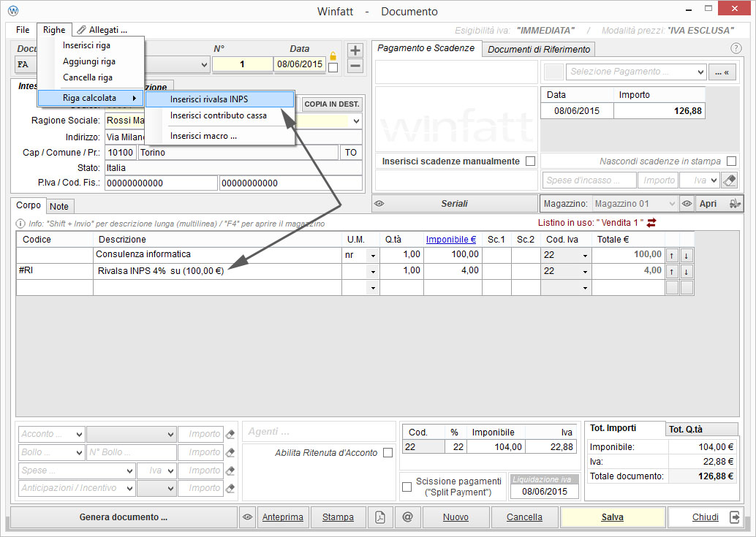
Task: Move Rivalsa INPS row down
Action: pos(686,272)
